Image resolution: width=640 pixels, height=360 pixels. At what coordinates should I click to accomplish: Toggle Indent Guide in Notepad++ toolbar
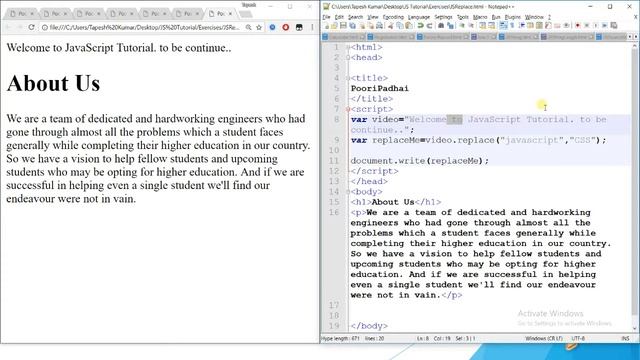click(x=522, y=26)
